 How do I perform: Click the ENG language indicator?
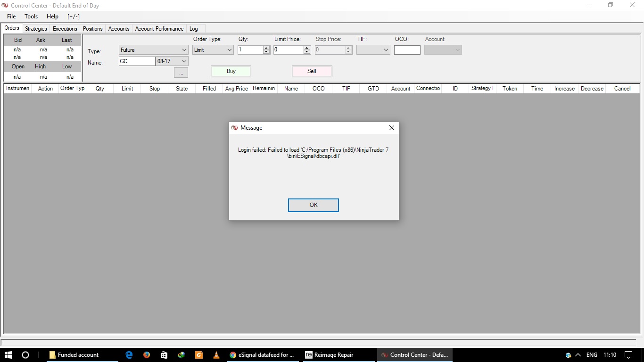(x=592, y=355)
